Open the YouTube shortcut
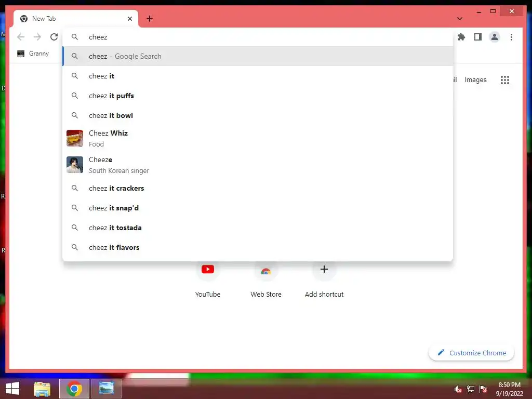This screenshot has width=532, height=399. pos(208,280)
